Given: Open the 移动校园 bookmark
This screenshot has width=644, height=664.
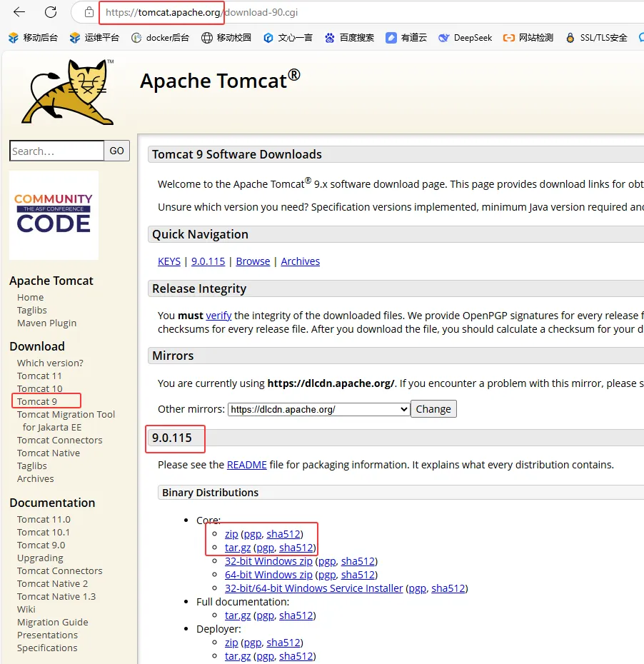Looking at the screenshot, I should [226, 38].
